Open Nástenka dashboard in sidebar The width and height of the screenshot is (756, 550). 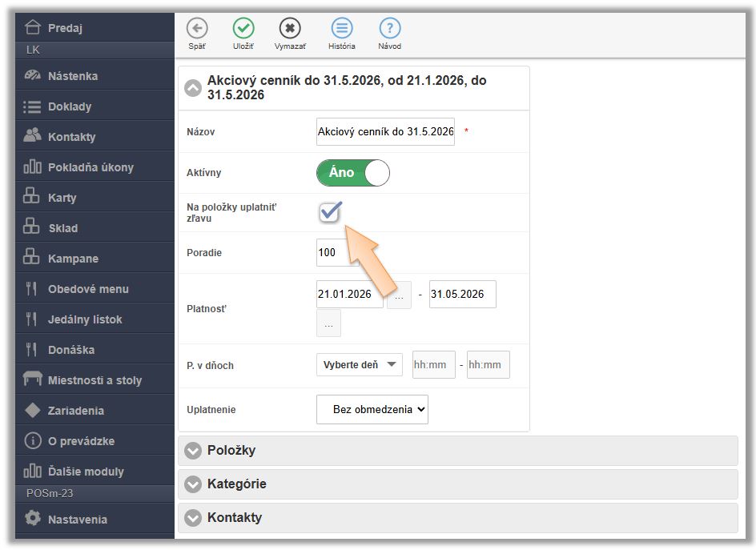pyautogui.click(x=72, y=76)
